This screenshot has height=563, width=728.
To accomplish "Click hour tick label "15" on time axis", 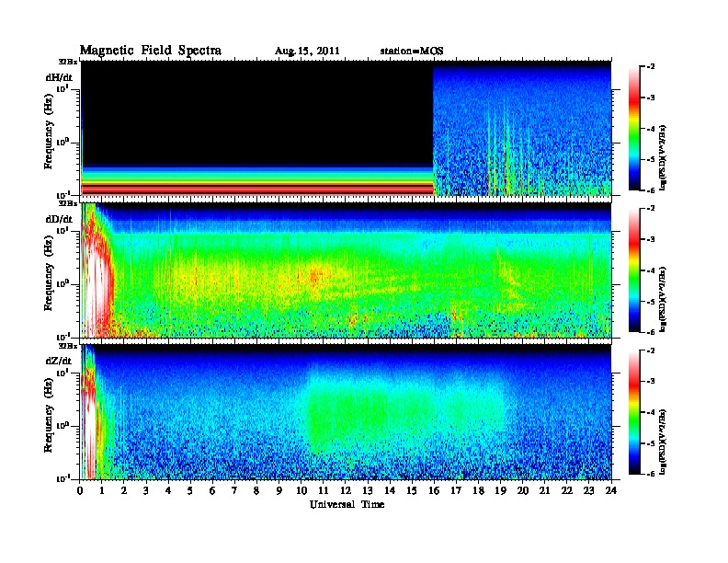I will pyautogui.click(x=412, y=491).
